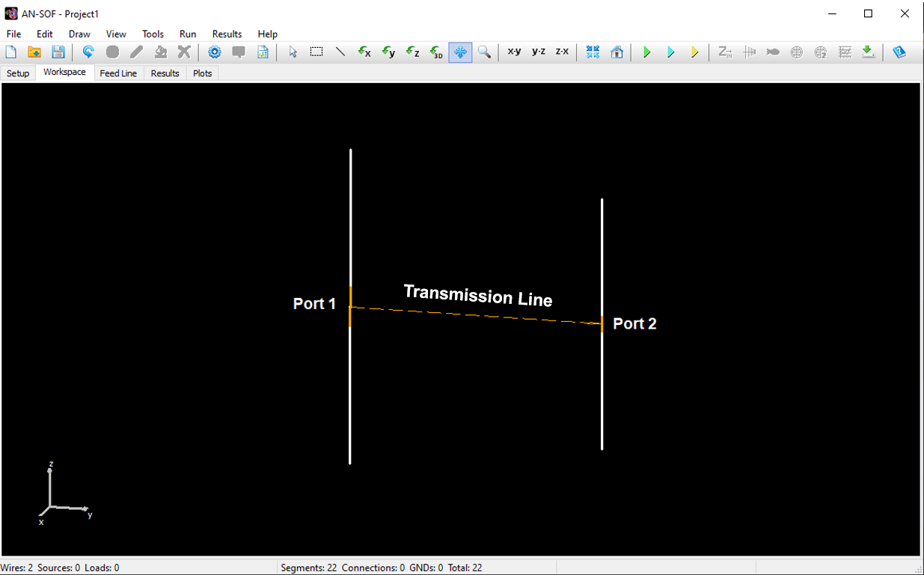The image size is (924, 575).
Task: Zoom the workspace with the magnifier tool
Action: pos(484,52)
